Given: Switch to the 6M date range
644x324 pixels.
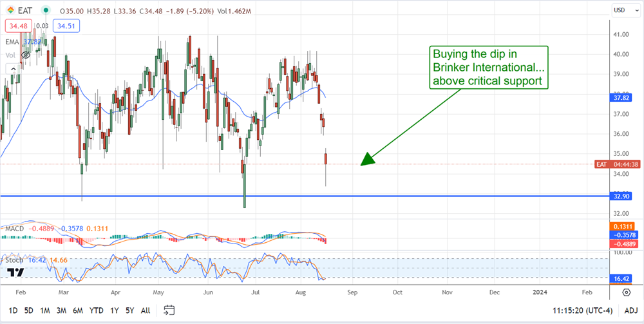Looking at the screenshot, I should tap(78, 310).
